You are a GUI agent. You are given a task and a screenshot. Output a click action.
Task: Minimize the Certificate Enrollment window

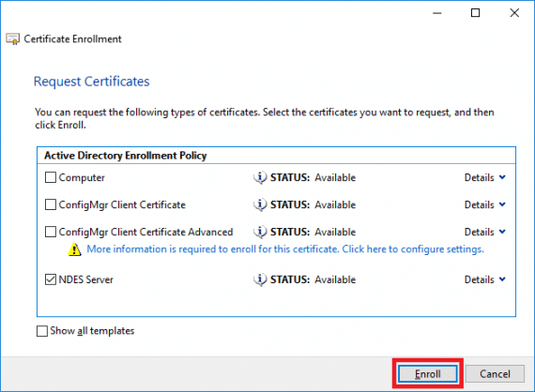[437, 13]
